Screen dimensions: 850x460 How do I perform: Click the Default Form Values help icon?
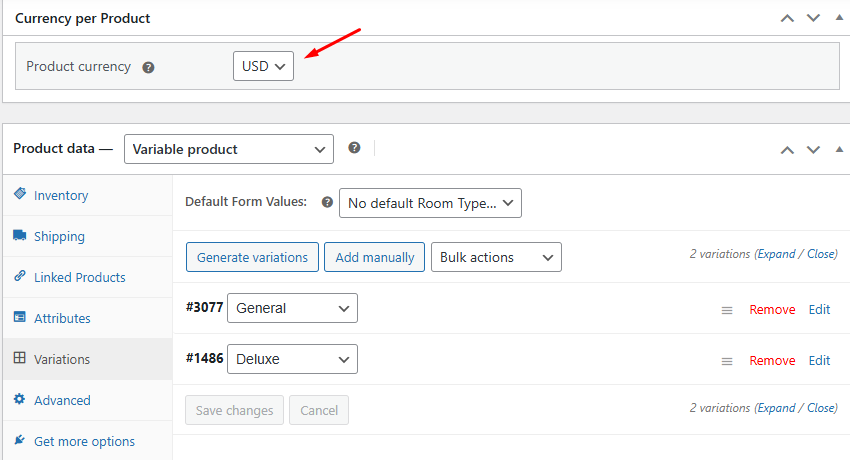click(x=327, y=202)
